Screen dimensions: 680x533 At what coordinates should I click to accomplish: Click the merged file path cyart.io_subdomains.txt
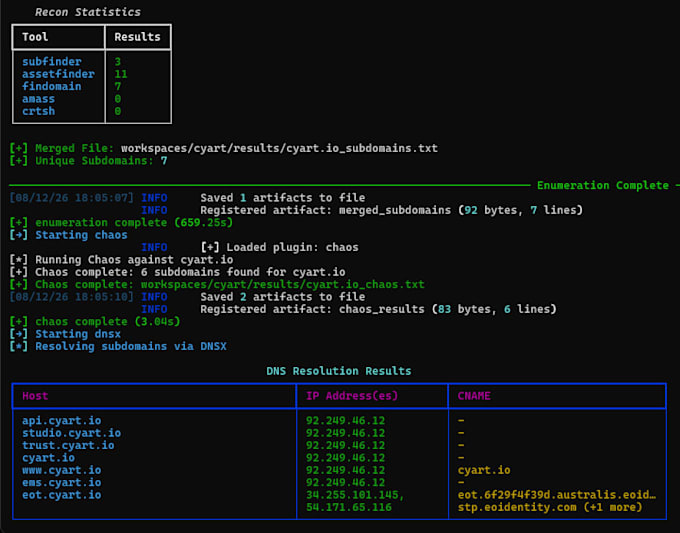[279, 148]
